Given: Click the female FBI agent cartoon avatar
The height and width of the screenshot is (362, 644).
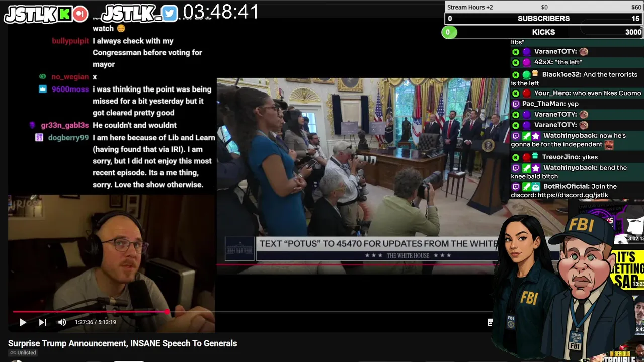Looking at the screenshot, I should (x=523, y=287).
